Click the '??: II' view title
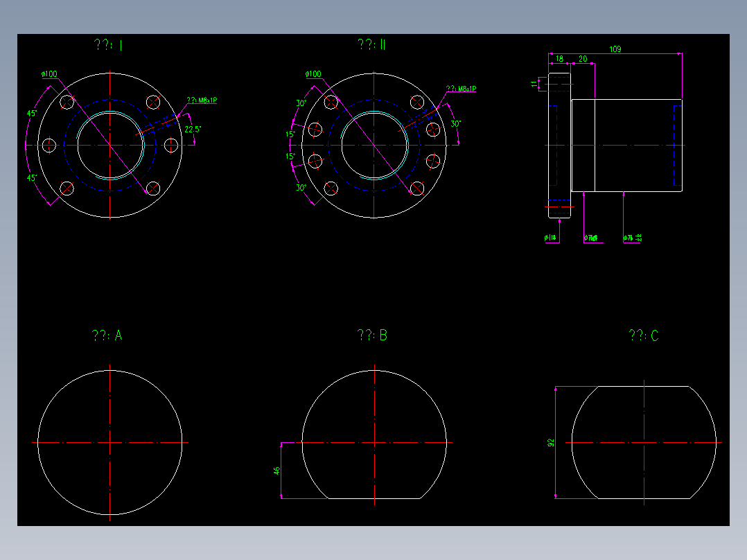 coord(371,45)
